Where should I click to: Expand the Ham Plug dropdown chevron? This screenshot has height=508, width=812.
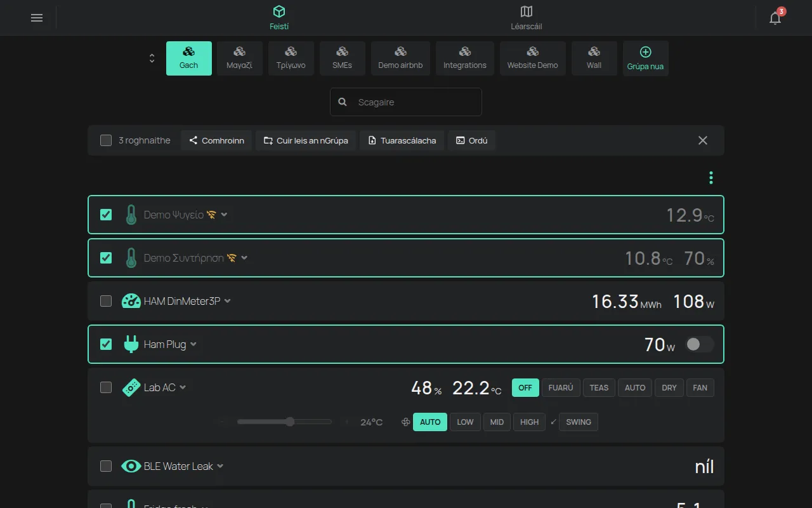pyautogui.click(x=193, y=344)
